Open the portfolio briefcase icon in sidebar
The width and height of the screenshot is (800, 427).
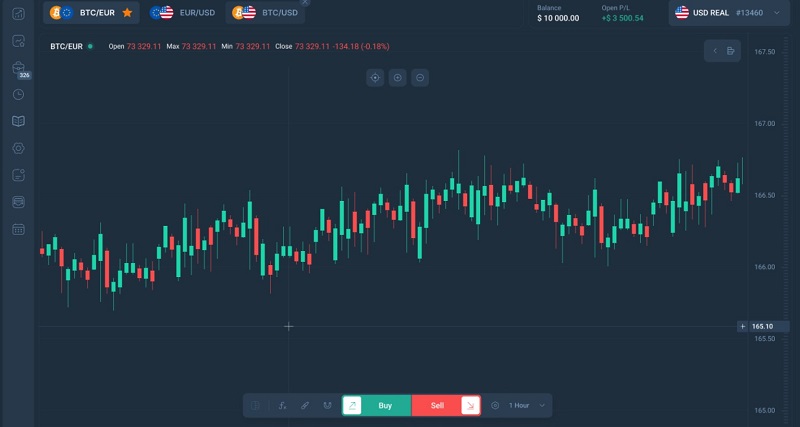coord(18,67)
